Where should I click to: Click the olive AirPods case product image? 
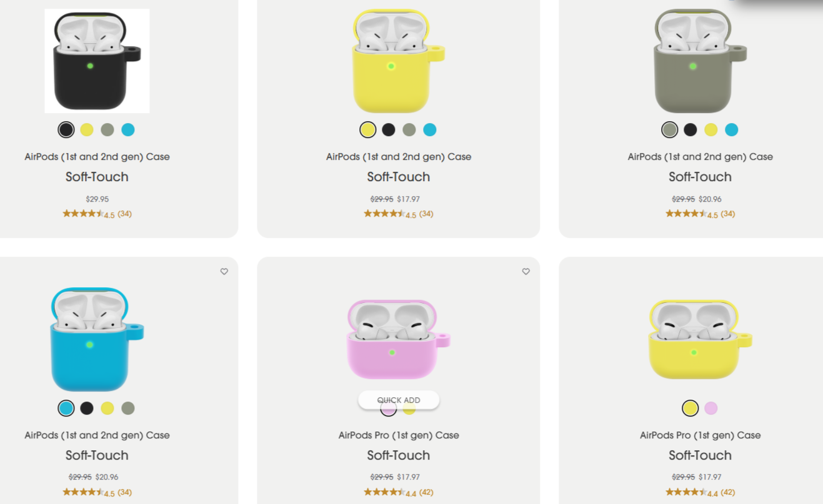click(700, 61)
